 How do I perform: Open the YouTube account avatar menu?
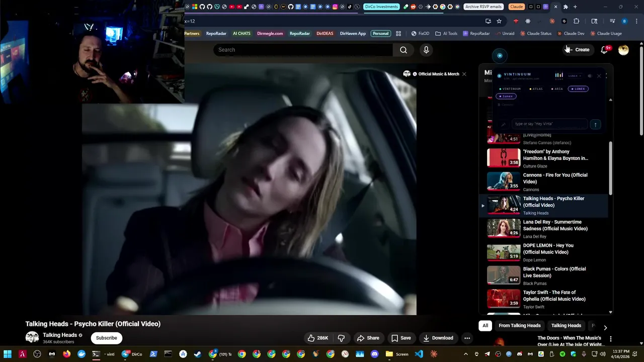point(623,50)
